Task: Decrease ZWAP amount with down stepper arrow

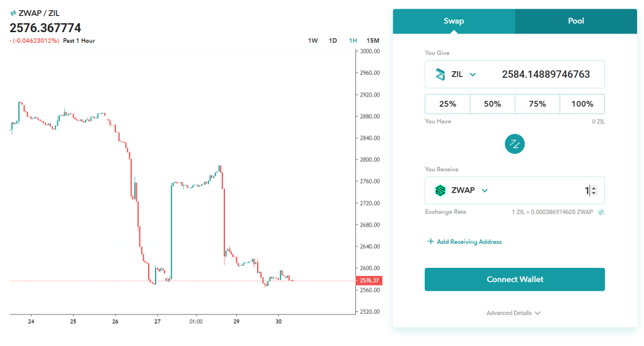Action: 594,193
